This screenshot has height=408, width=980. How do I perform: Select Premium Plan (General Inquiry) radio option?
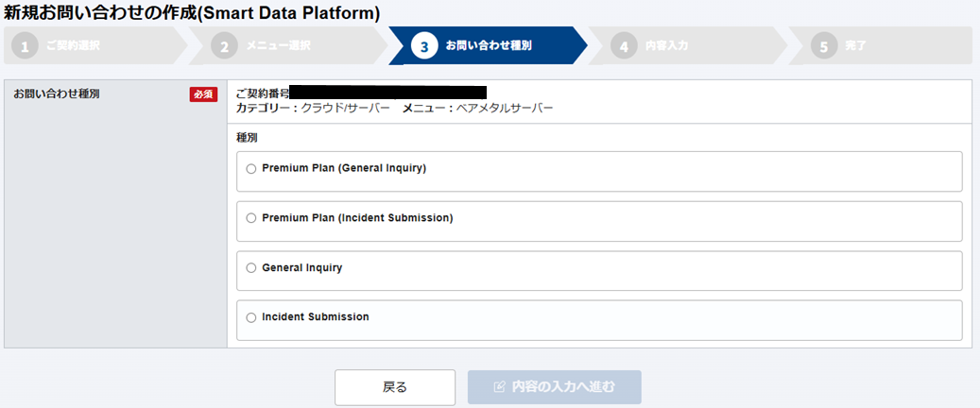pos(250,169)
